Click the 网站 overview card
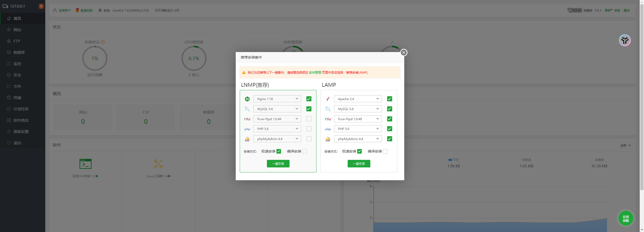This screenshot has height=232, width=644. point(83,117)
